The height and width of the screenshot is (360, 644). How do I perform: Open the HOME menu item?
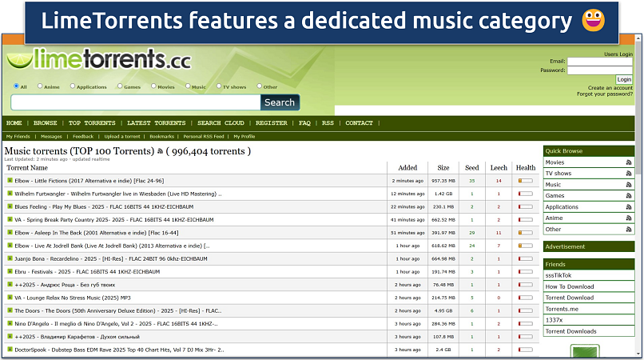14,123
